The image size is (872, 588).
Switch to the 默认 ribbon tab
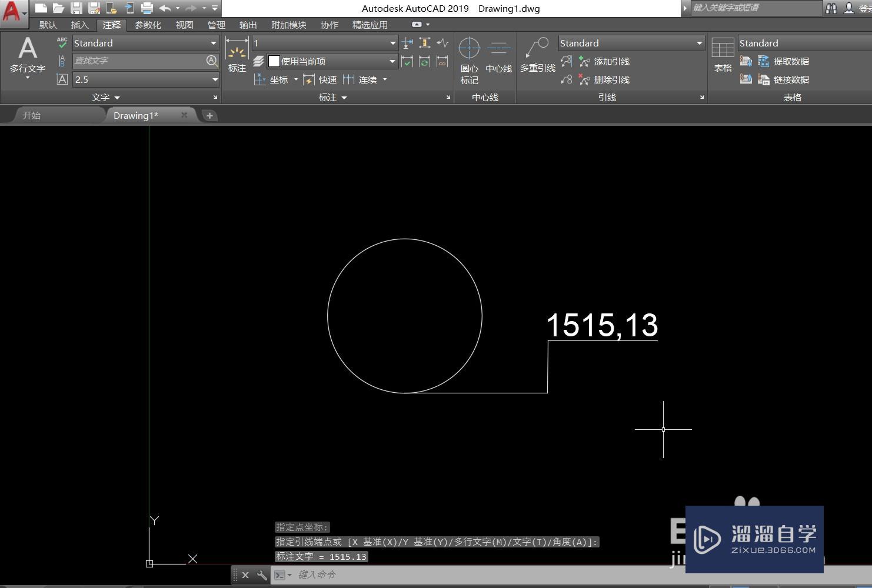[48, 25]
